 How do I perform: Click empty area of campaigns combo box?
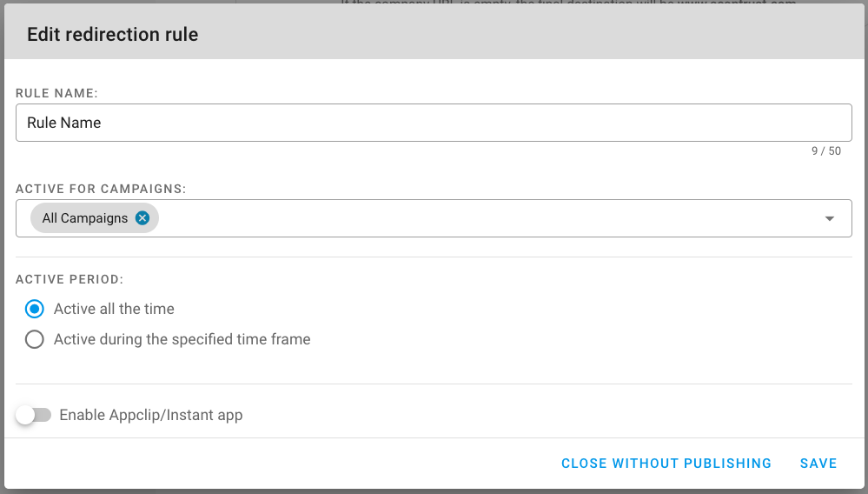pos(487,218)
